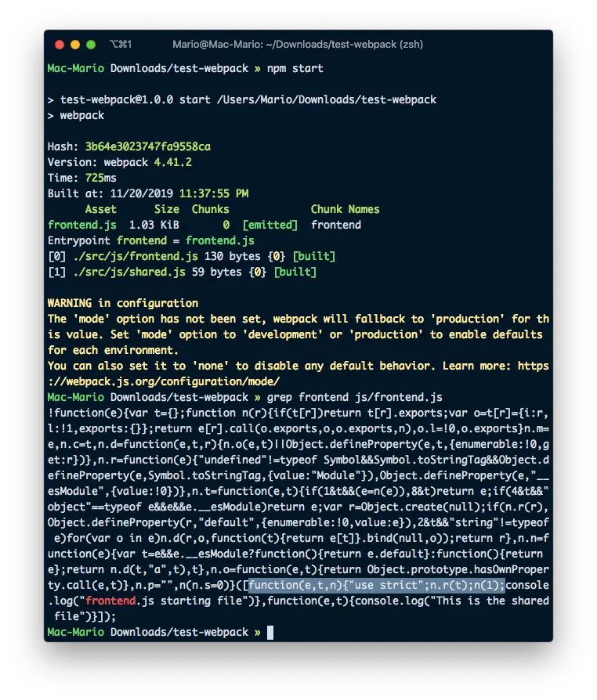Click the 'npm start' command text
The image size is (597, 700).
[295, 68]
